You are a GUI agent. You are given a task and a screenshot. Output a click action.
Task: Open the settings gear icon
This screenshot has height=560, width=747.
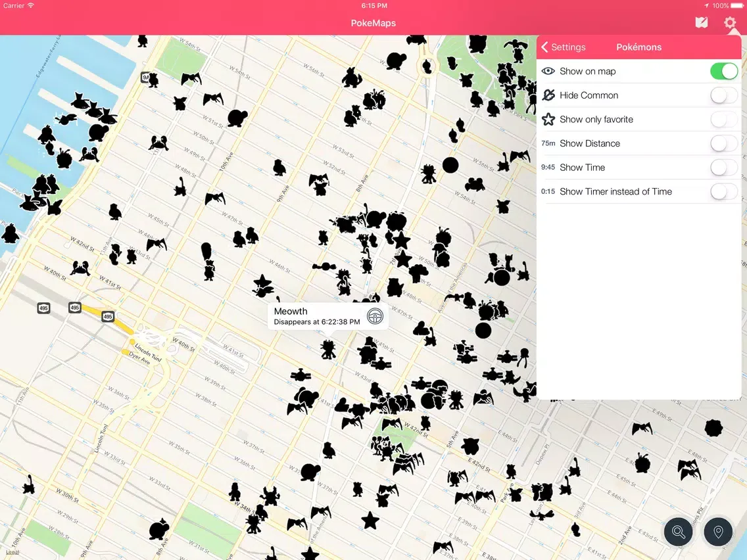coord(730,22)
